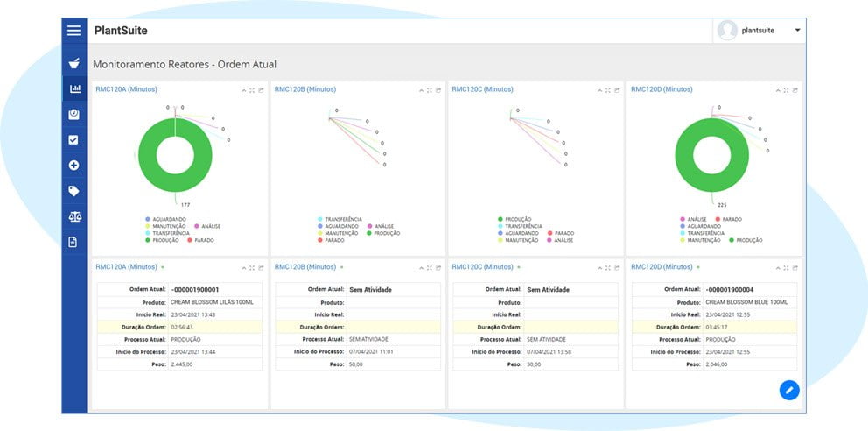
Task: Click the RMC120A (Minutos) chart title link
Action: tap(126, 89)
